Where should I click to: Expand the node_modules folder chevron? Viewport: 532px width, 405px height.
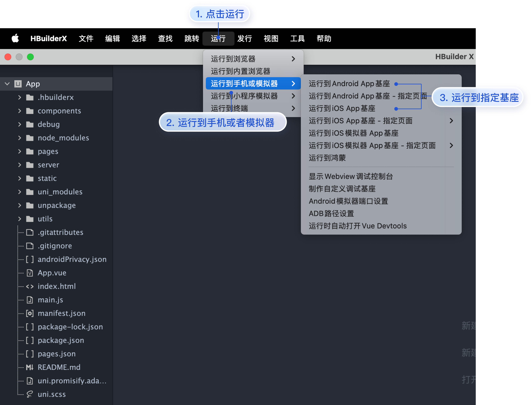click(20, 138)
